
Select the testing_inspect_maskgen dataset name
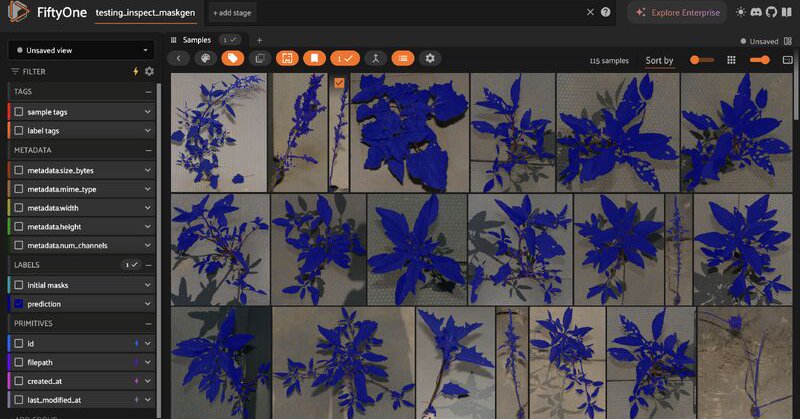(145, 13)
